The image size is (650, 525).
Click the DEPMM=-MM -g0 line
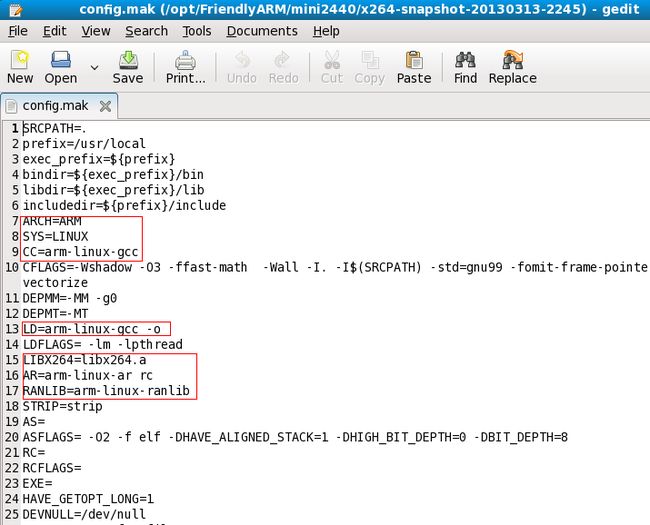tap(70, 298)
